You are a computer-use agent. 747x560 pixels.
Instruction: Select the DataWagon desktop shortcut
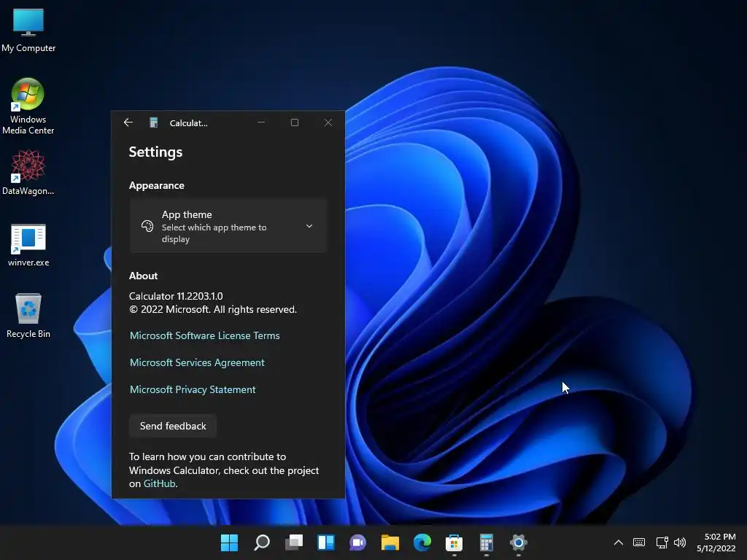pyautogui.click(x=28, y=172)
